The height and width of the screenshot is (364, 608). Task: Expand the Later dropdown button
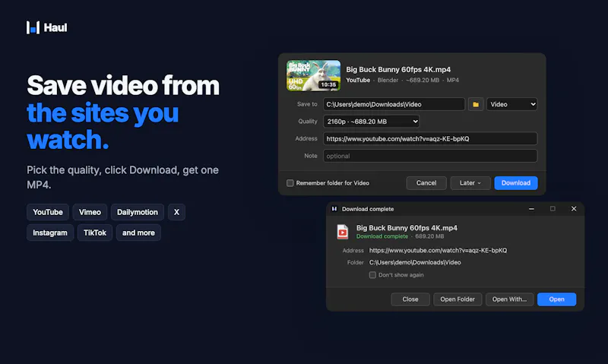pyautogui.click(x=470, y=183)
